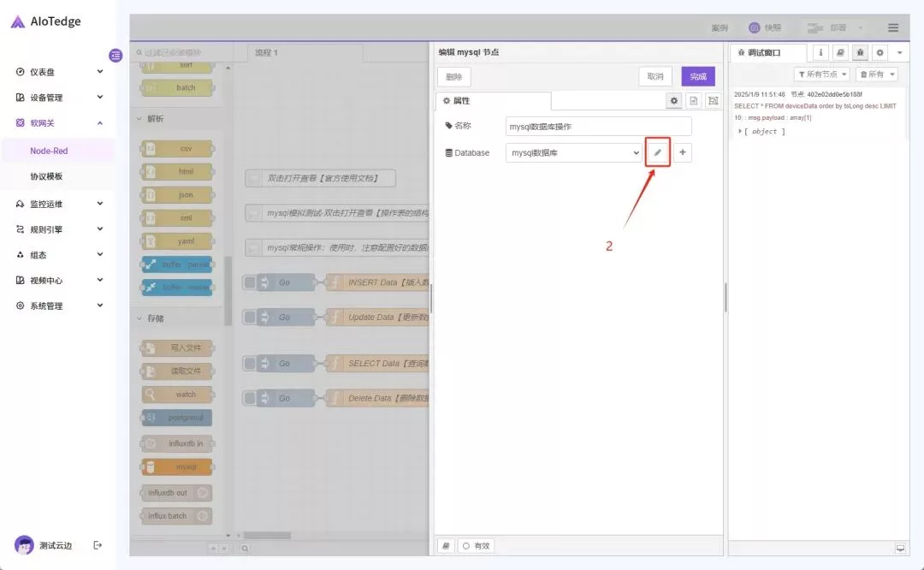Collapse the left sidebar with the purple toggle
The image size is (924, 570).
click(x=115, y=56)
